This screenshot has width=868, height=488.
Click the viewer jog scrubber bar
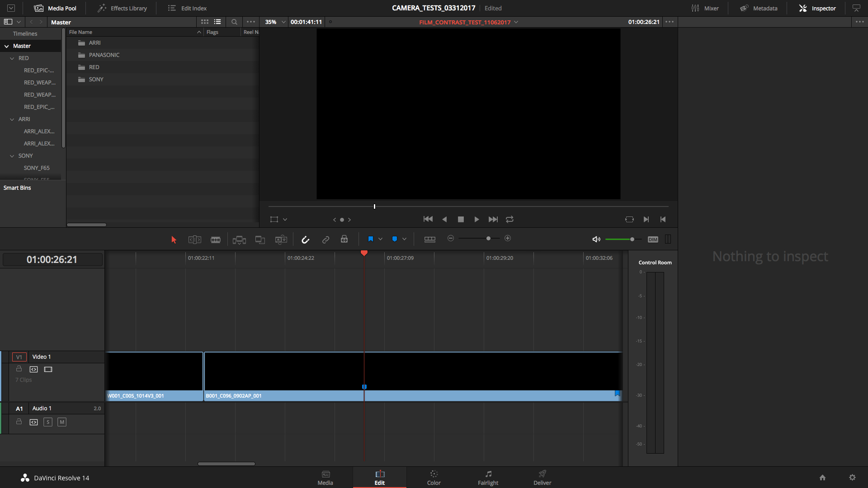point(468,206)
